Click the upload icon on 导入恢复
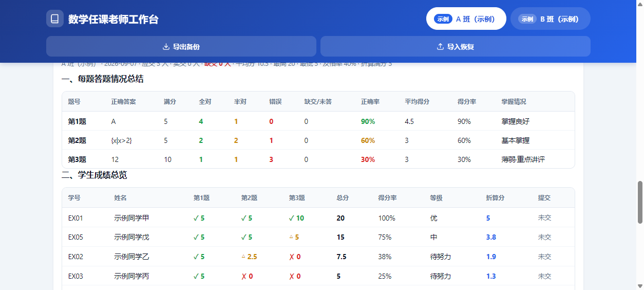The image size is (644, 290). pos(440,47)
